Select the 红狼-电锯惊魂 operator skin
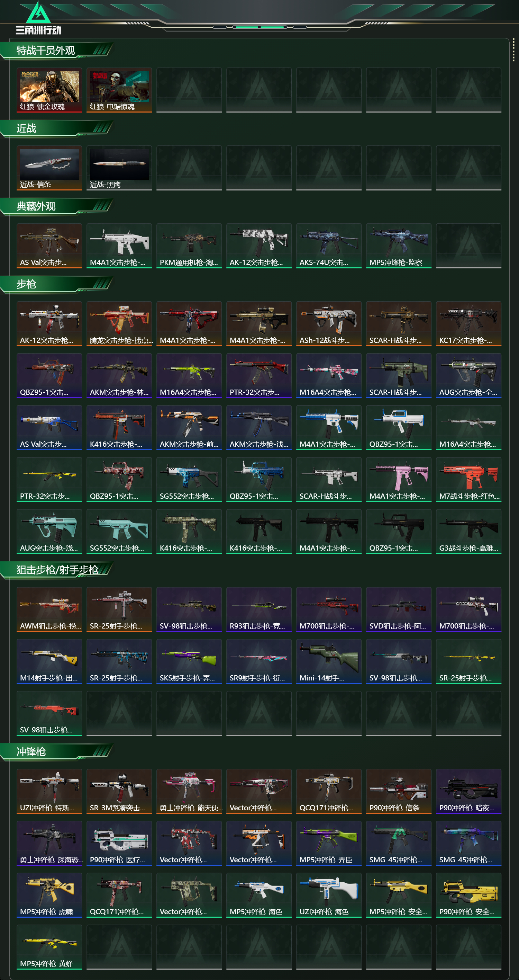Screen dimensions: 519x980 coord(119,90)
